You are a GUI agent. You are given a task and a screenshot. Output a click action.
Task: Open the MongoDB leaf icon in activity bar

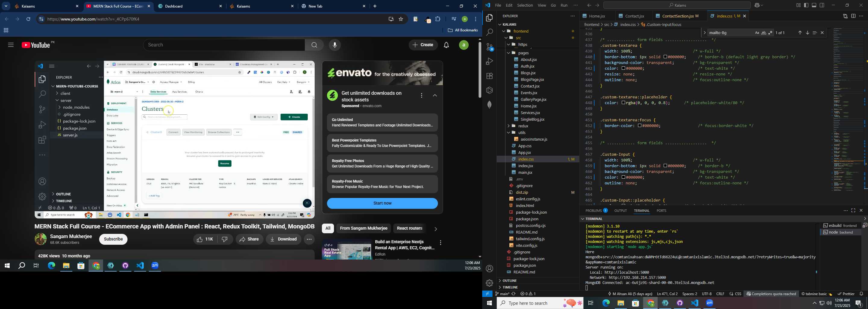click(x=489, y=105)
